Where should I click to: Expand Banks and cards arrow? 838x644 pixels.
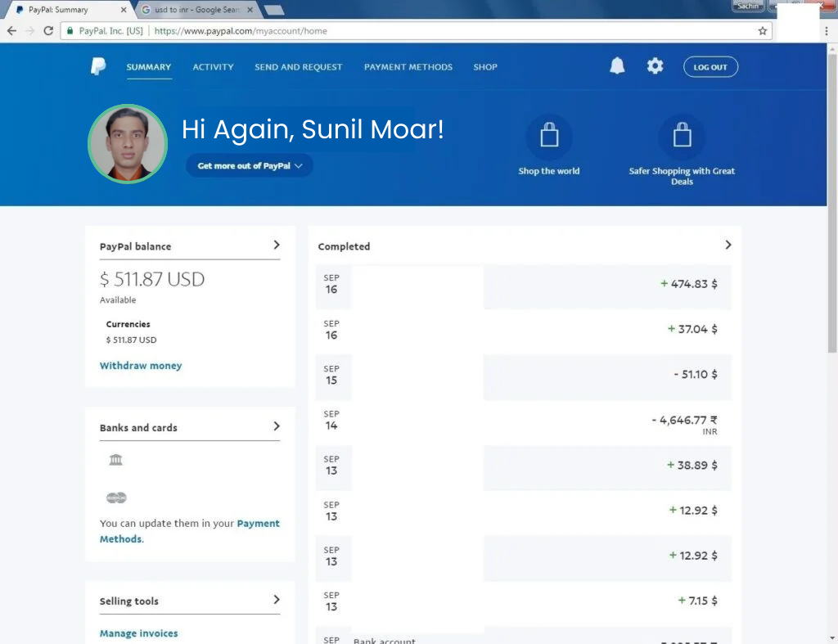(277, 426)
